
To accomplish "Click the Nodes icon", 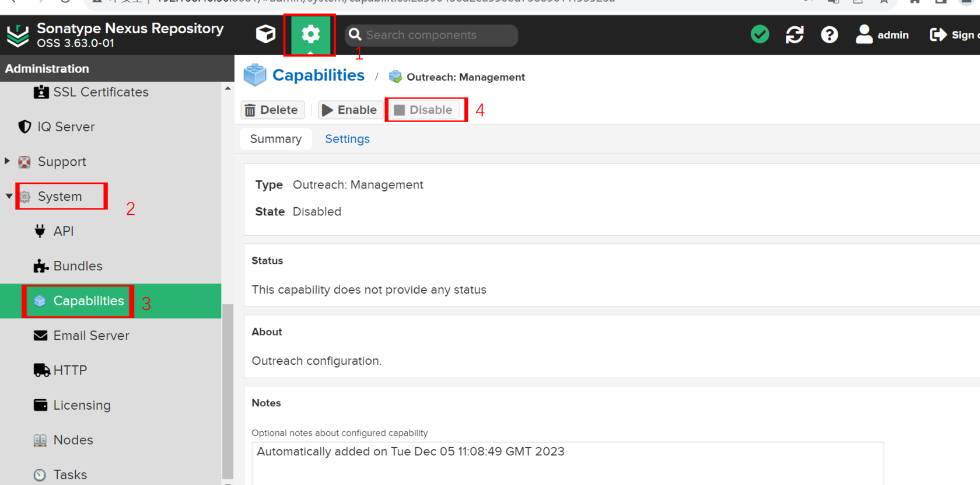I will pos(40,440).
